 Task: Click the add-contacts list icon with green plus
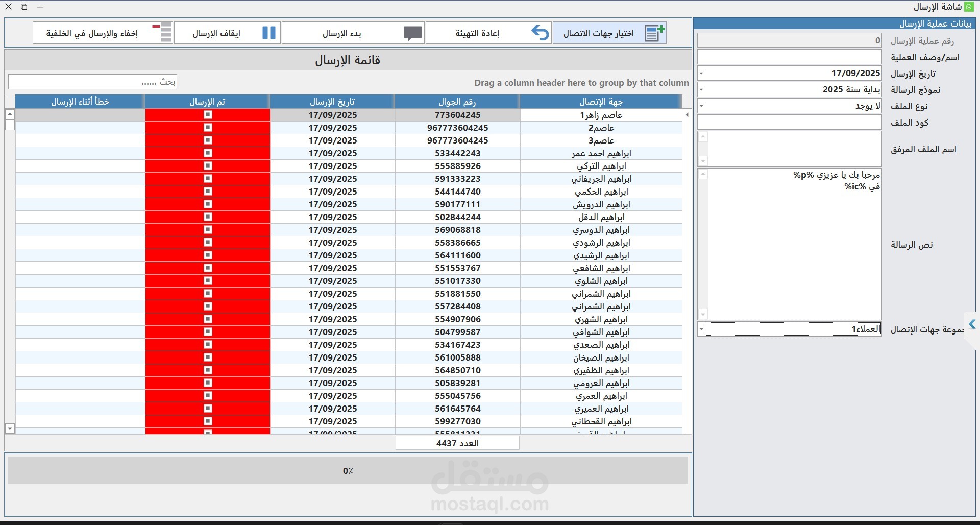click(x=654, y=33)
